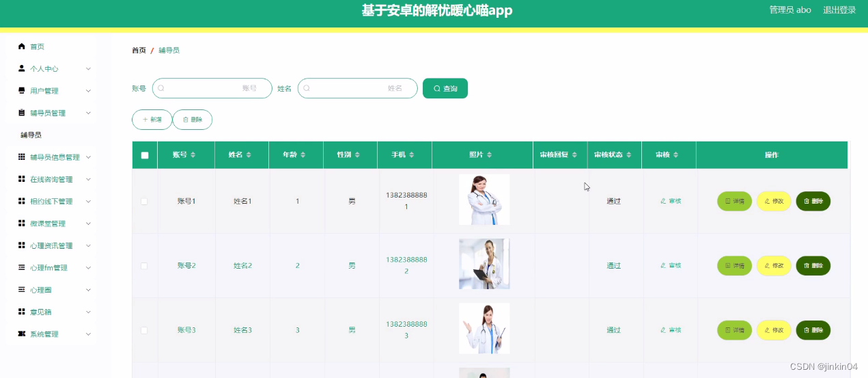The height and width of the screenshot is (378, 868).
Task: Open 详情 for 账号1 row
Action: pos(734,201)
